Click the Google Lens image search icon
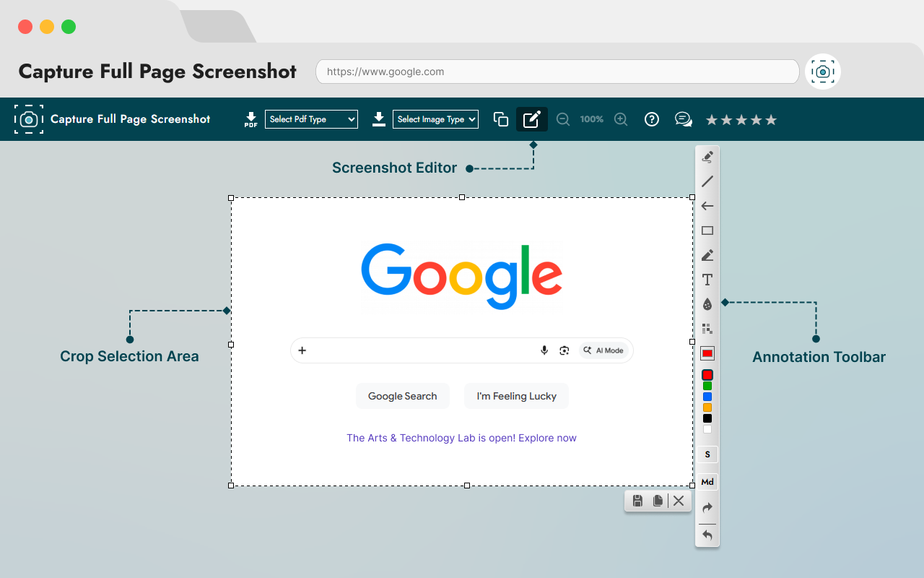This screenshot has width=924, height=578. (x=565, y=350)
